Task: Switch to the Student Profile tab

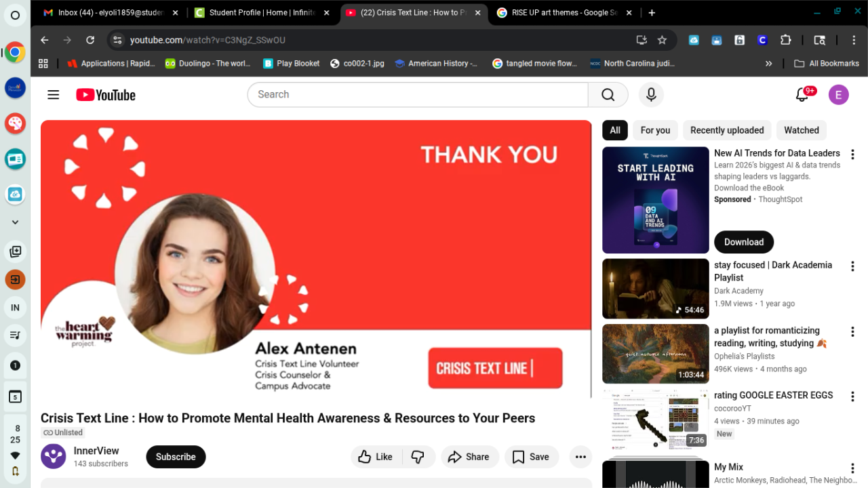Action: pyautogui.click(x=262, y=13)
